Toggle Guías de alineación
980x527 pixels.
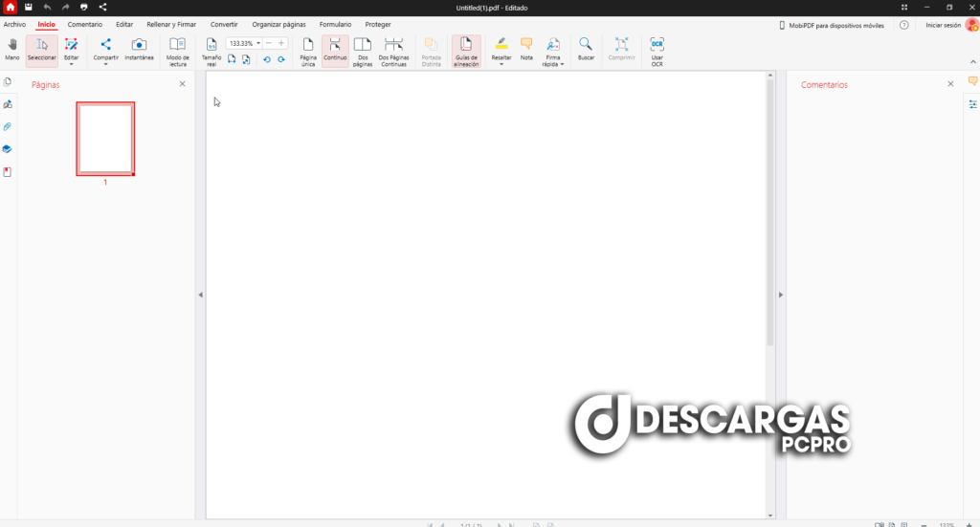[466, 51]
